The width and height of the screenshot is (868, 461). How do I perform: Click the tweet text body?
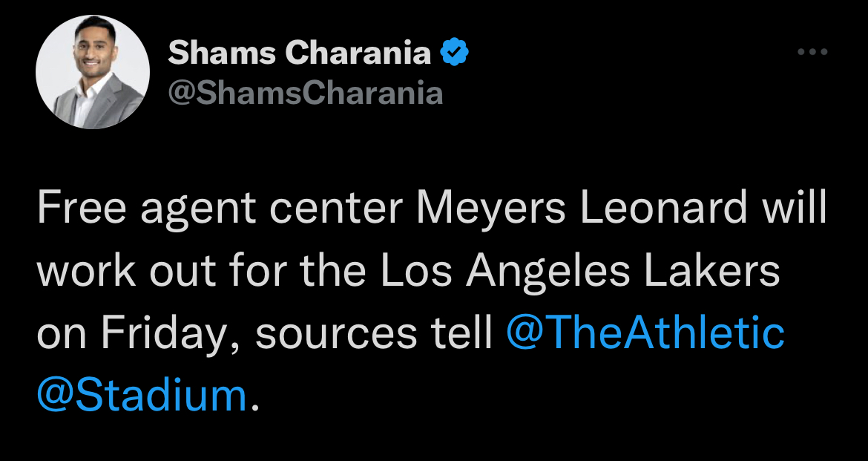click(432, 302)
